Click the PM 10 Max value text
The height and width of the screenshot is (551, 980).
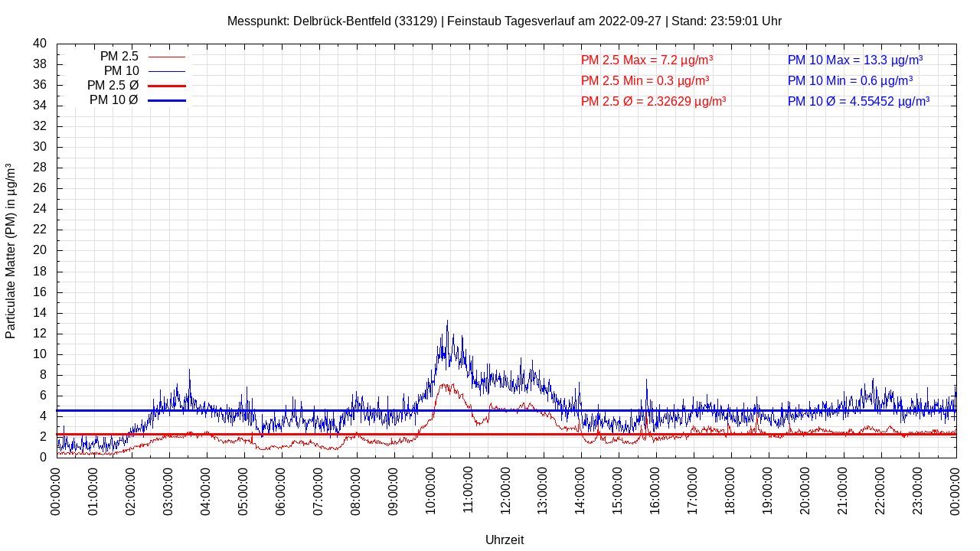click(x=854, y=60)
